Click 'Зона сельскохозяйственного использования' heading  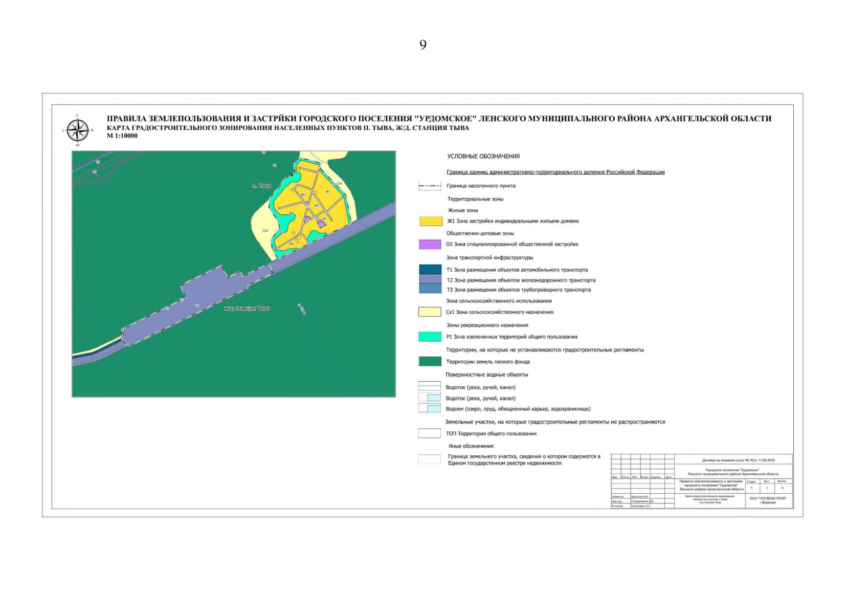499,301
